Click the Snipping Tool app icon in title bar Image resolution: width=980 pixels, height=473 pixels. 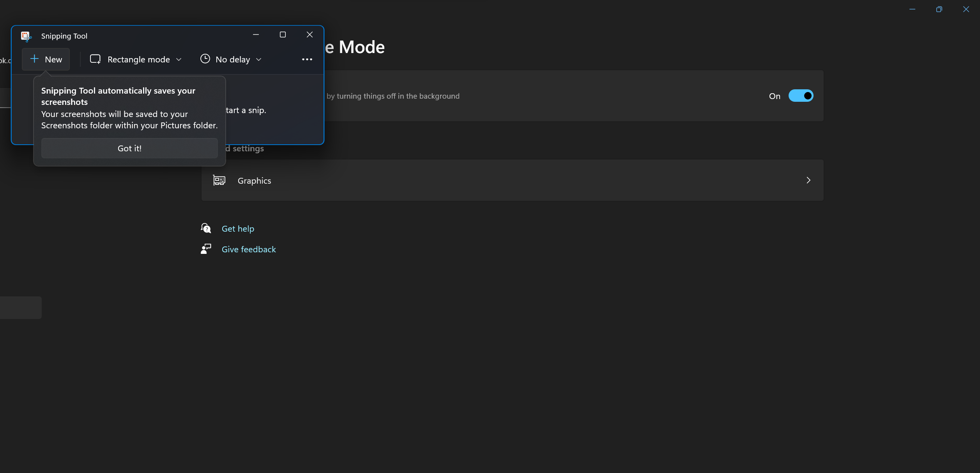(26, 36)
